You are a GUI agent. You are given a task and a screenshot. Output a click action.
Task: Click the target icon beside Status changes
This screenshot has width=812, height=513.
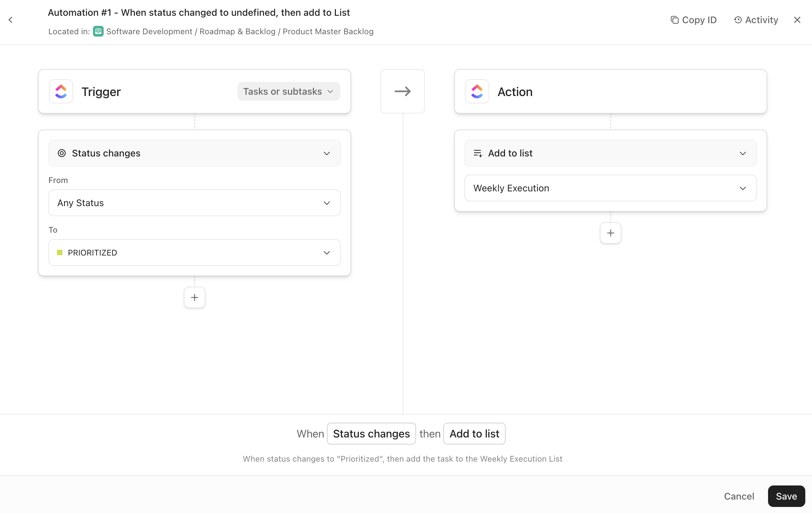click(62, 153)
